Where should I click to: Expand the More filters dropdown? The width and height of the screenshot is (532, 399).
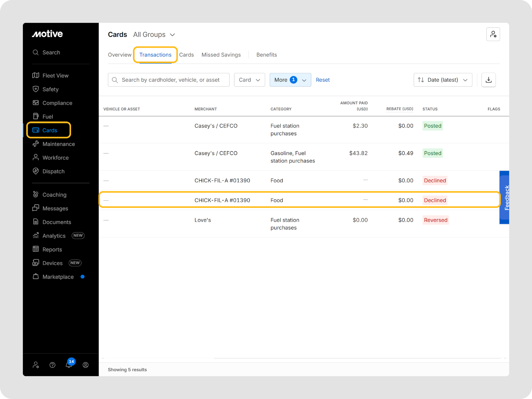290,80
